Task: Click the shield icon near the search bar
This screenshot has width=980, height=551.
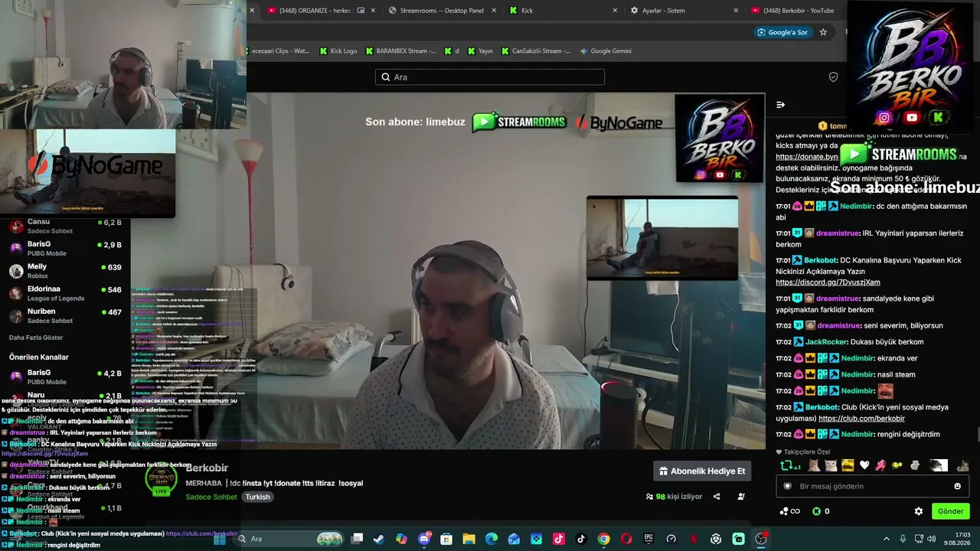Action: click(833, 77)
